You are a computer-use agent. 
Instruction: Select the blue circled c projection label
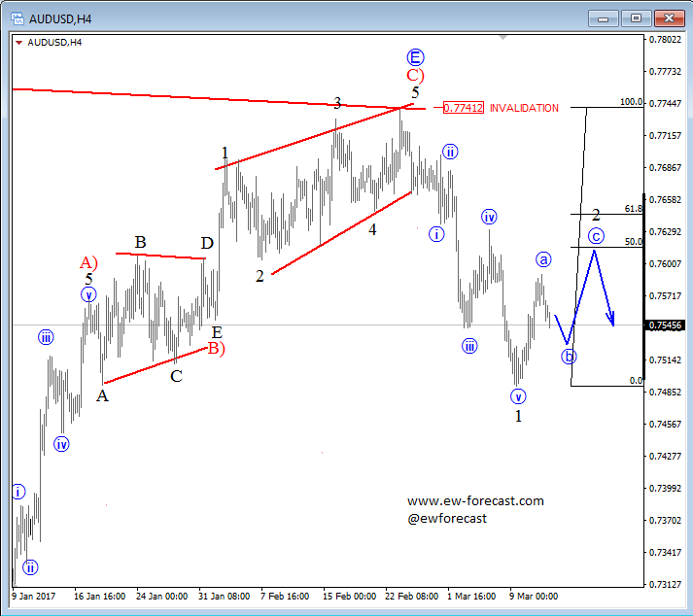596,236
